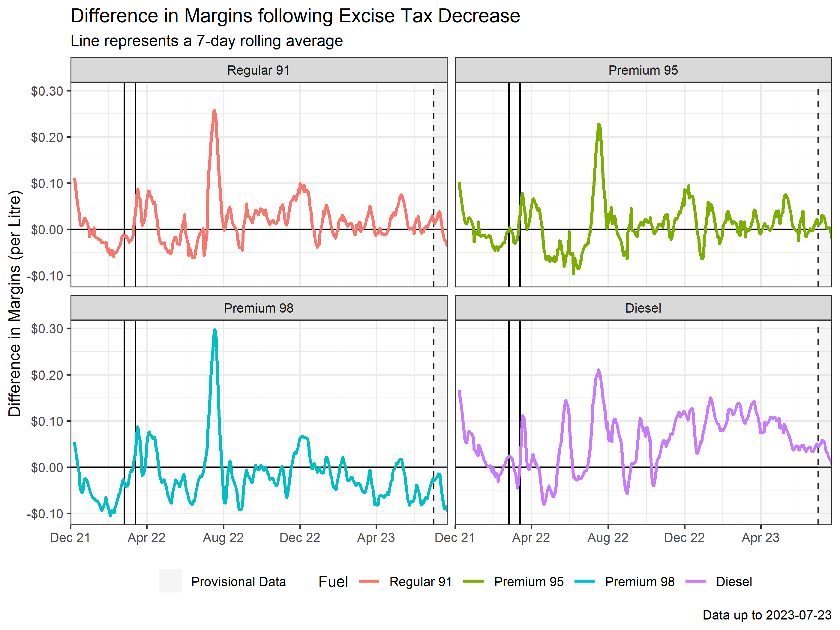This screenshot has width=840, height=630.
Task: Click the '$0.00' tick label of the top row
Action: point(47,230)
